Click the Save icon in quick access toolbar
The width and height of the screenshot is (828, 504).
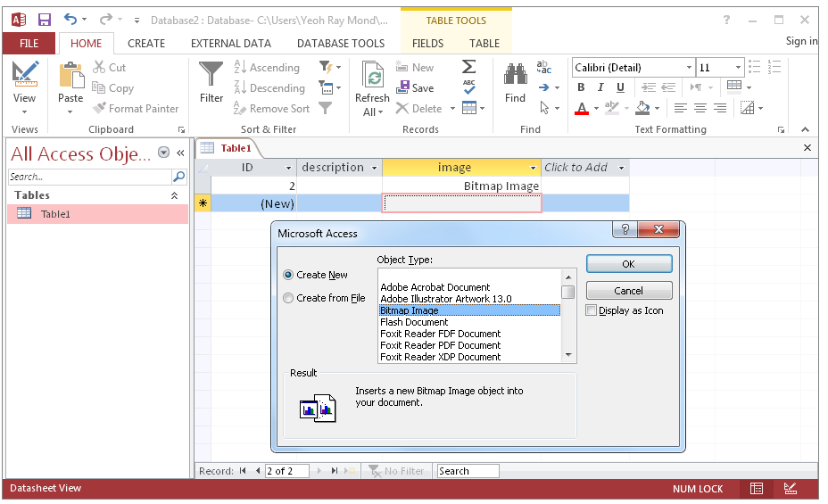pos(45,20)
